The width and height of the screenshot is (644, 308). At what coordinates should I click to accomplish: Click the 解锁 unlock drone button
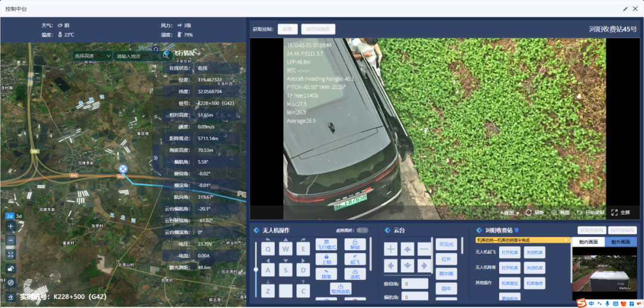click(355, 244)
